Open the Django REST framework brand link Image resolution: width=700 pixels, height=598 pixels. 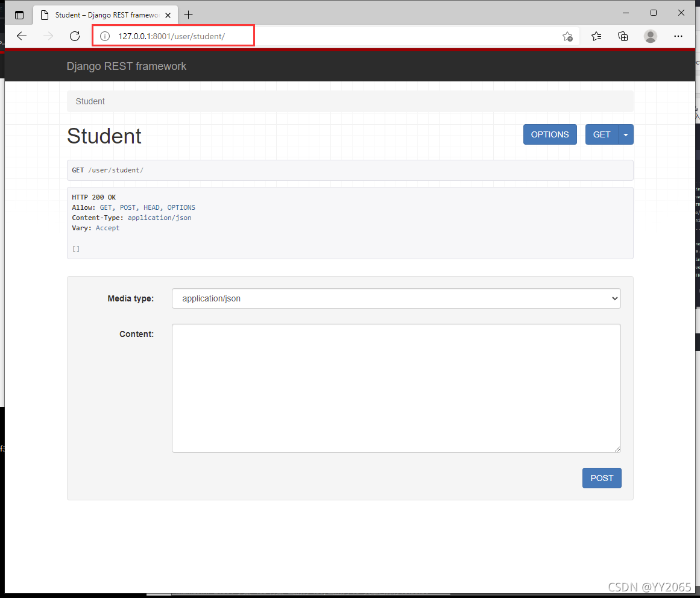(x=127, y=66)
